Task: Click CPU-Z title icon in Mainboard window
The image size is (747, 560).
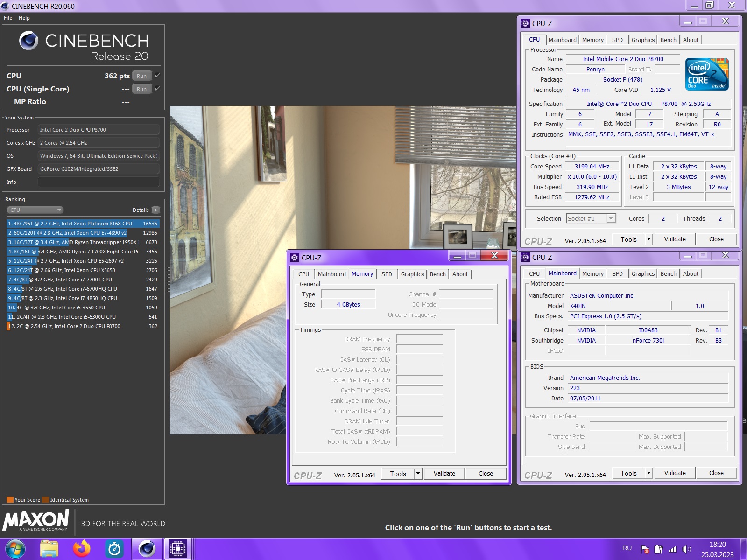Action: pos(525,257)
